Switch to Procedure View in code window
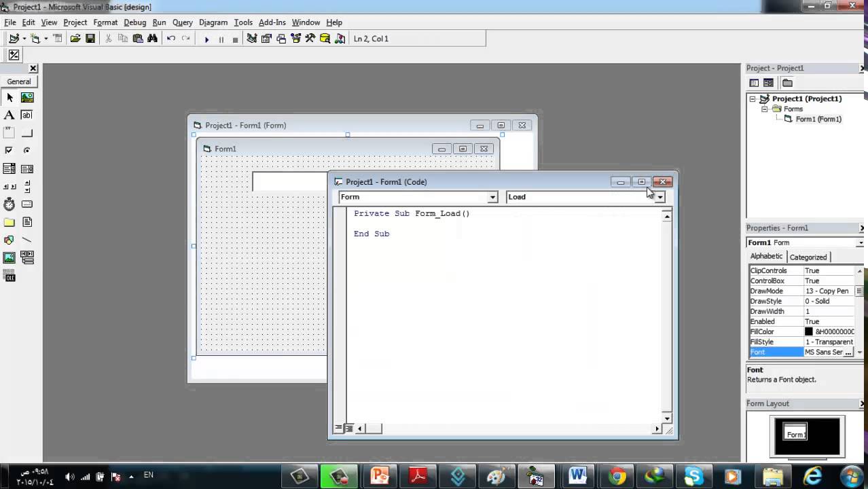The height and width of the screenshot is (489, 868). (338, 429)
